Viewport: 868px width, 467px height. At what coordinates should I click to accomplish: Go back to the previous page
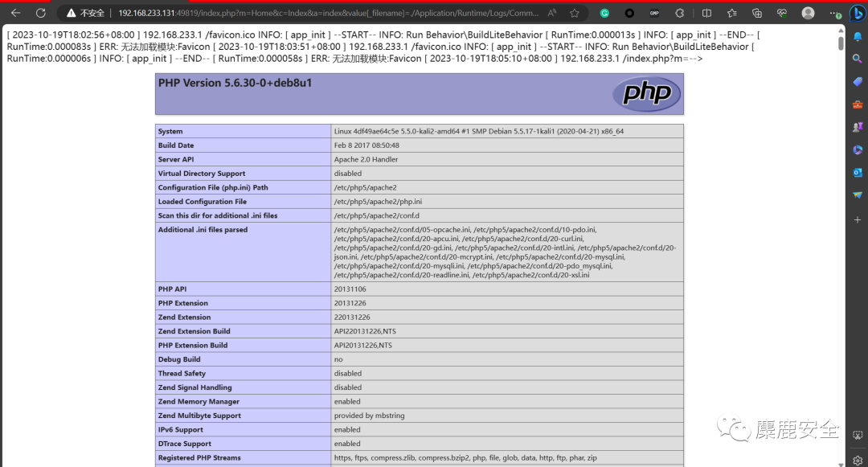point(15,13)
